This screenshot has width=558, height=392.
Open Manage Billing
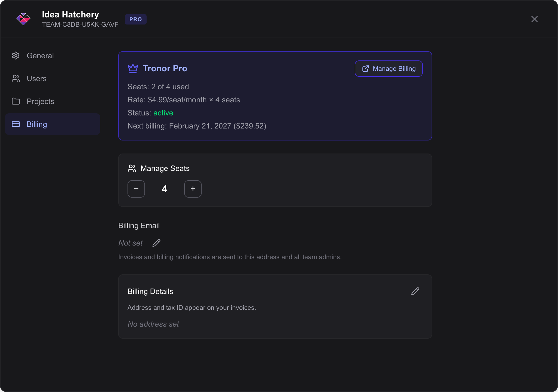tap(389, 69)
